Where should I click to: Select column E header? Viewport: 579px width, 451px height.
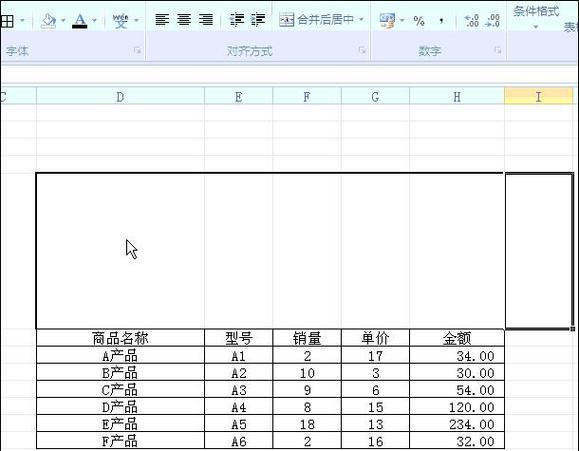(239, 97)
